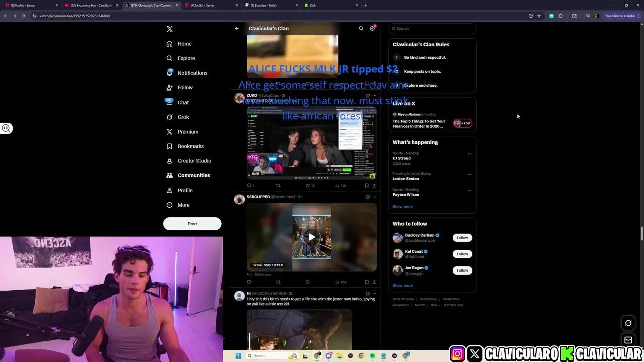Open Notifications in the left sidebar
Image resolution: width=644 pixels, height=362 pixels.
pos(192,73)
